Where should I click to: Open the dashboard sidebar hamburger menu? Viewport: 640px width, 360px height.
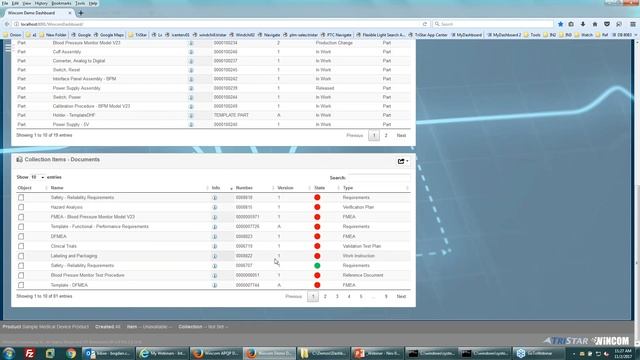click(8, 47)
